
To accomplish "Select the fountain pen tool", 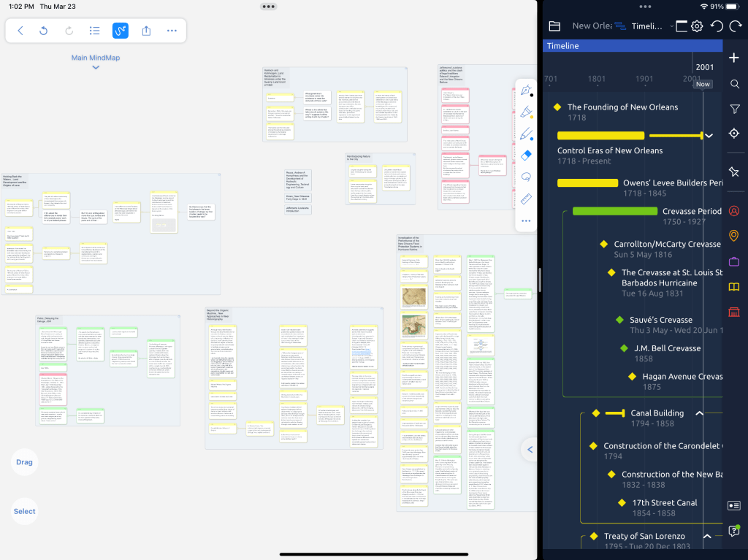I will (x=524, y=91).
